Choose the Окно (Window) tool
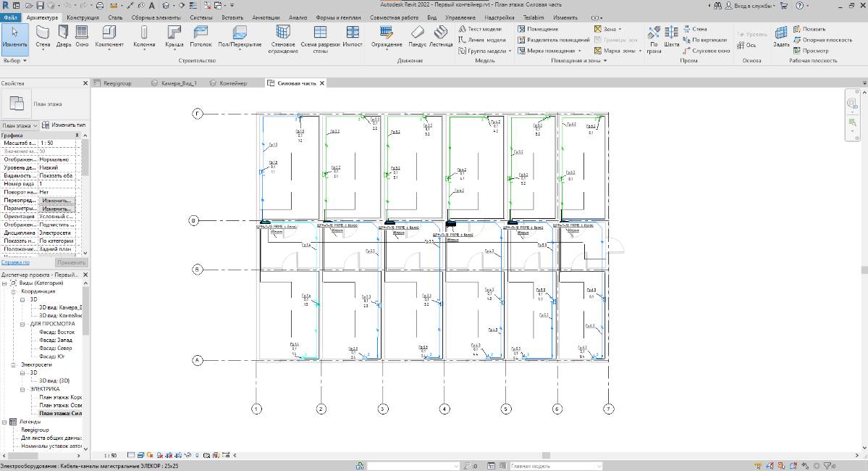 [82, 36]
